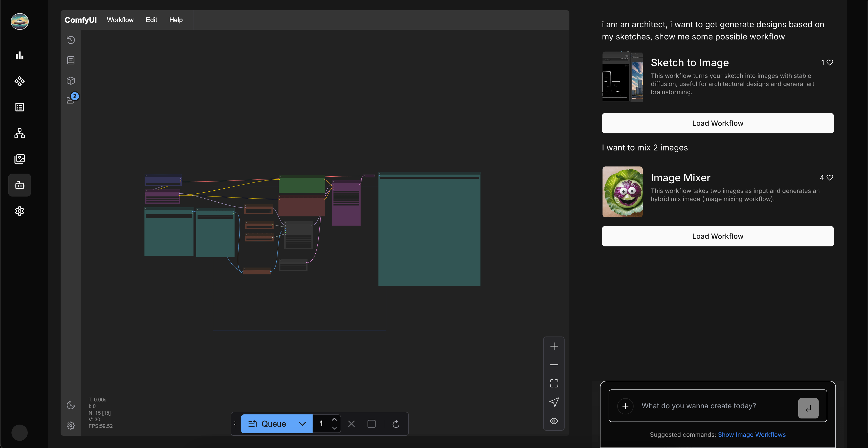Open the Help menu
The image size is (868, 448).
coord(176,20)
